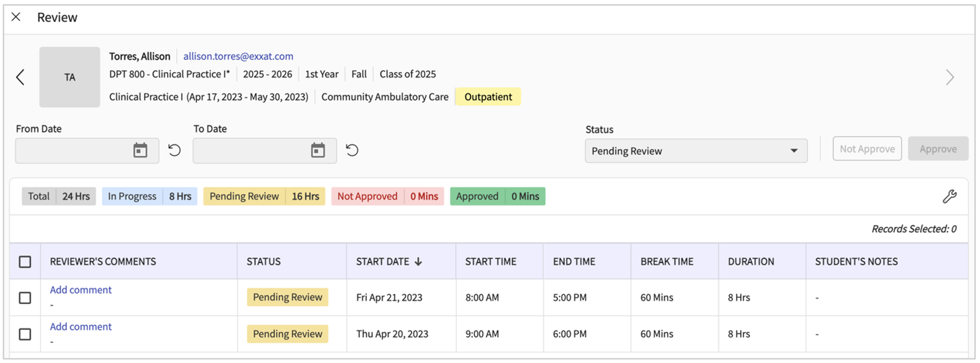Open allison.torres@exxat.com email link
Screen dimensions: 980x363
point(238,56)
